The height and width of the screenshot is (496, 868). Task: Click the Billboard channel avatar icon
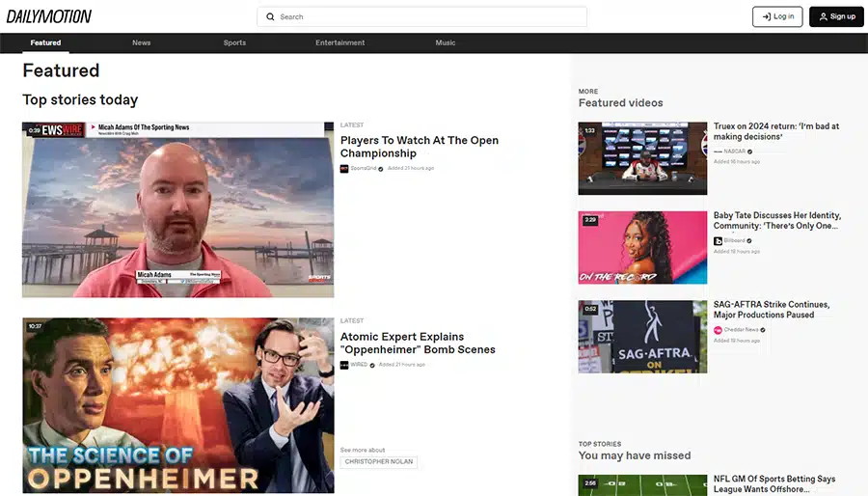click(718, 241)
